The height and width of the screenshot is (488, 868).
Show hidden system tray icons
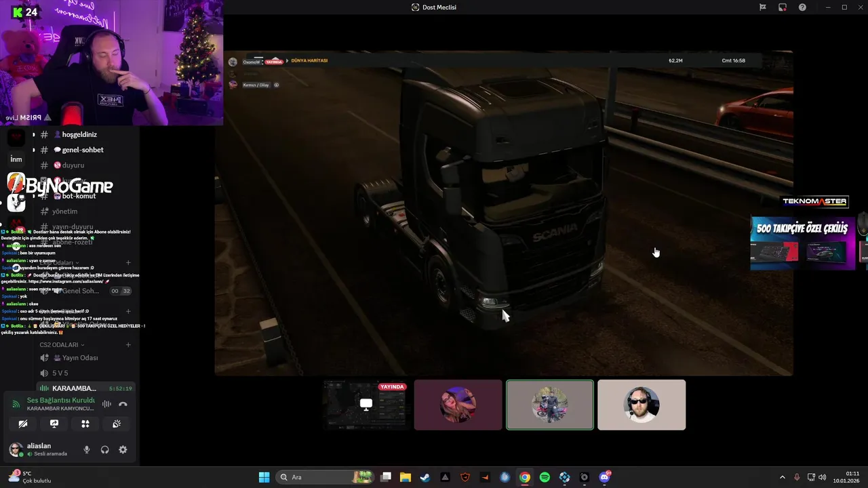[782, 477]
